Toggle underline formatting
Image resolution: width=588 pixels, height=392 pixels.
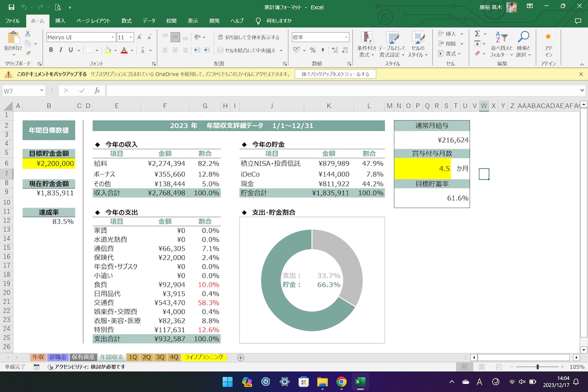[x=71, y=50]
